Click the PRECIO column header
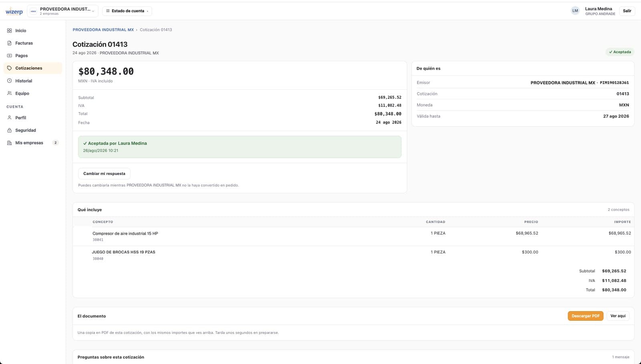641x364 pixels. coord(531,222)
